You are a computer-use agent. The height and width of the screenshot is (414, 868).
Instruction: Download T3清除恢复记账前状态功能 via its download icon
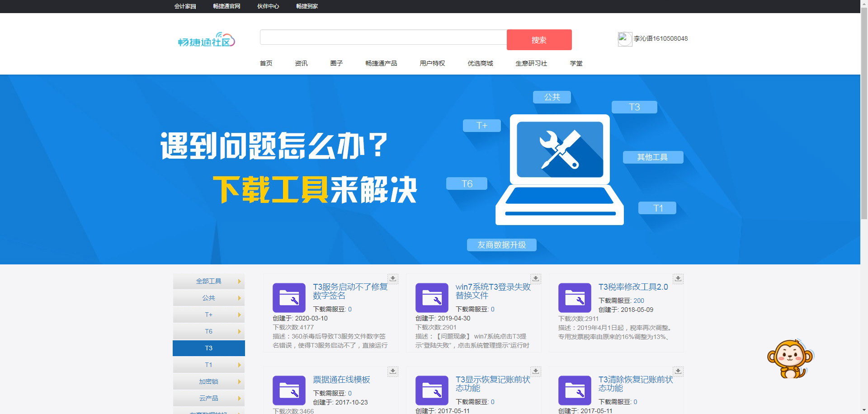pos(678,371)
